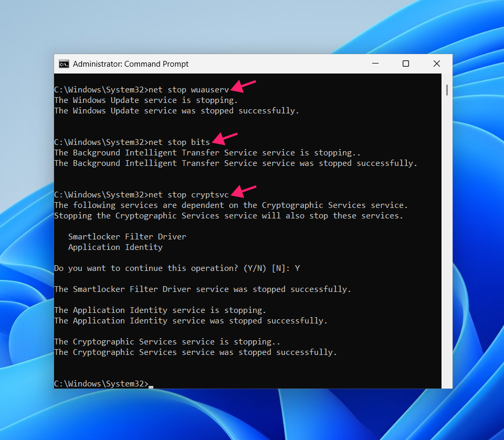Viewport: 504px width, 440px height.
Task: Click the final C:\Windows\System32> prompt with cursor
Action: tap(103, 384)
